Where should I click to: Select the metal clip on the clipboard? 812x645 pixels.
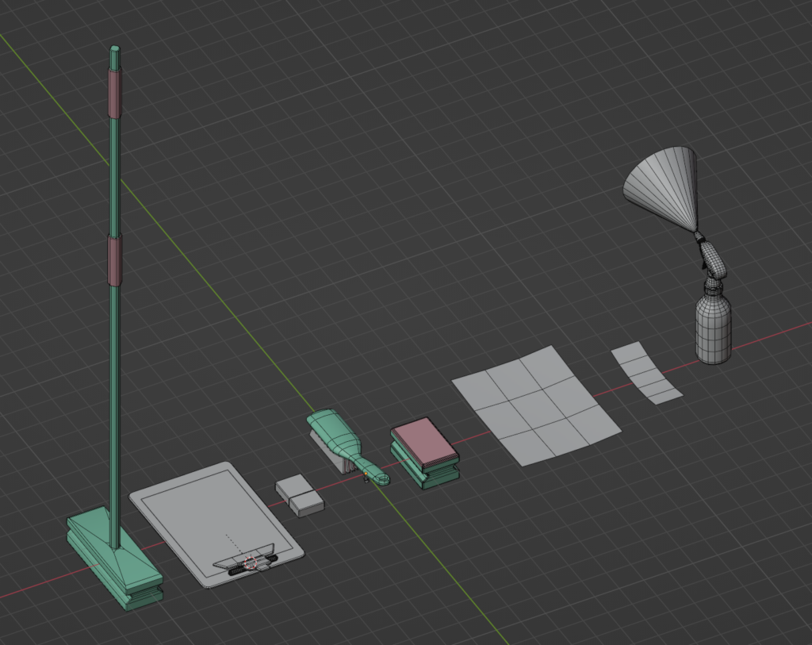247,561
